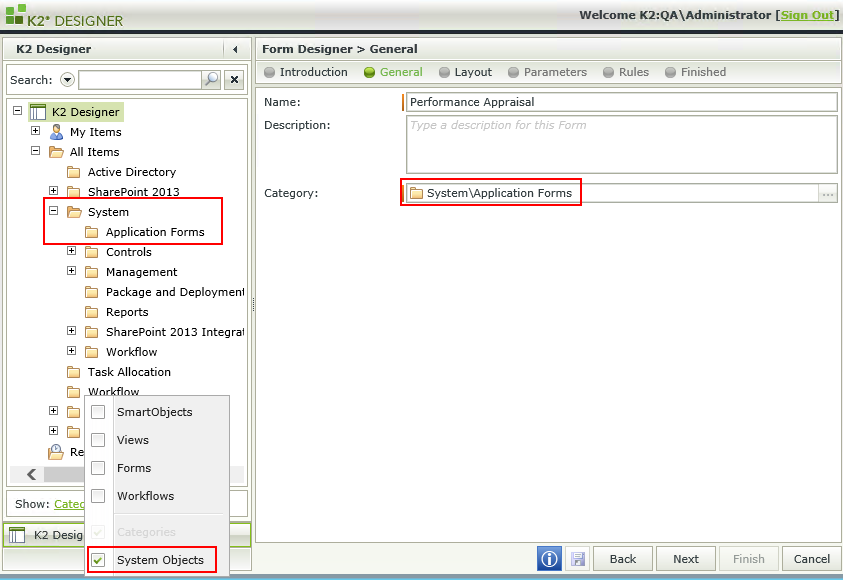
Task: Select the Reports folder
Action: (x=127, y=312)
